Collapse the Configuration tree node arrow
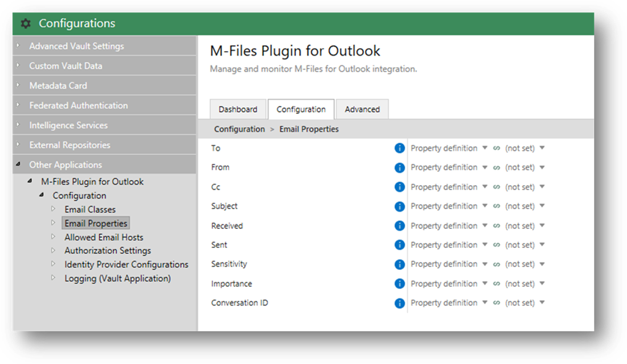 coord(42,195)
